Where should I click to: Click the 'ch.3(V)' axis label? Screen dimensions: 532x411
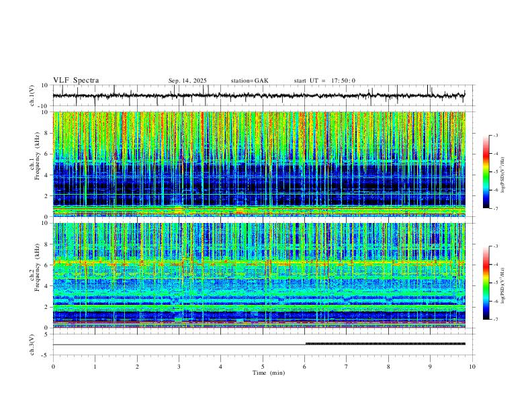coord(32,345)
